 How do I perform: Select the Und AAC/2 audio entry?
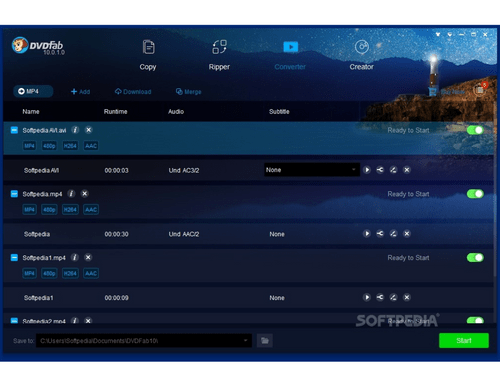tap(184, 234)
